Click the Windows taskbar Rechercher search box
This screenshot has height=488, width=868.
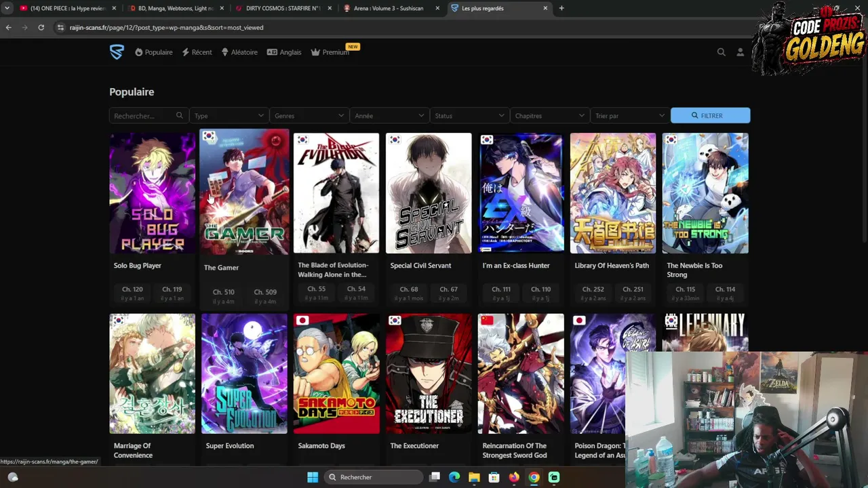tap(374, 477)
